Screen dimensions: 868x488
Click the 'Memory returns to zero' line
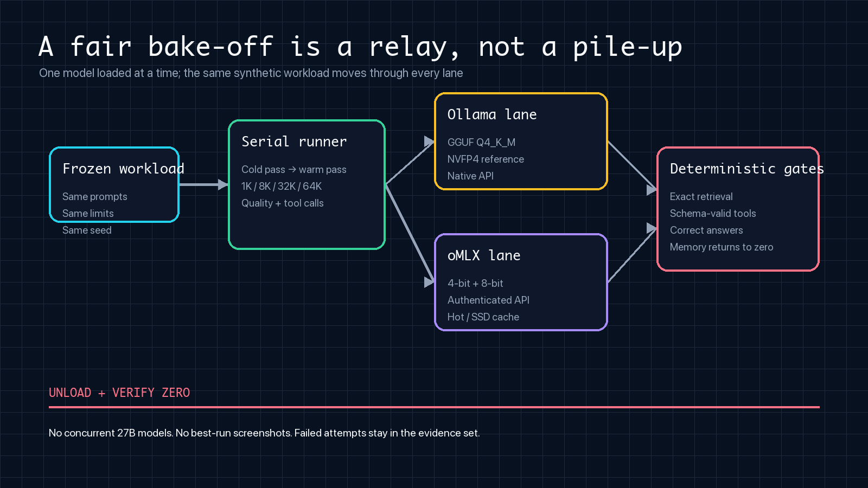pos(722,247)
